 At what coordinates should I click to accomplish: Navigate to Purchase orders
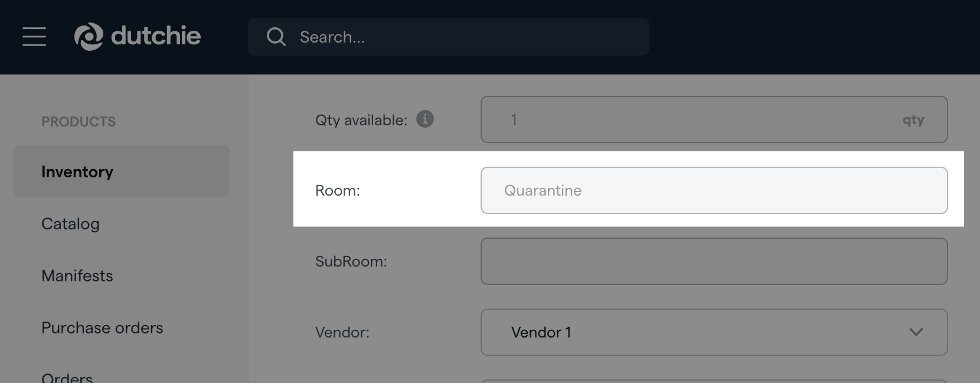point(102,328)
